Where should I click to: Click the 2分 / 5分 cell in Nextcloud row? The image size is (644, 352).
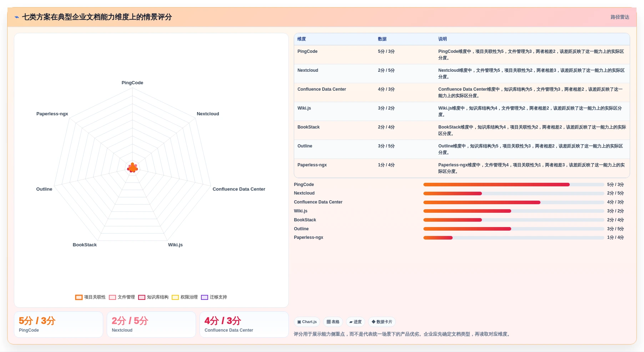pos(386,70)
